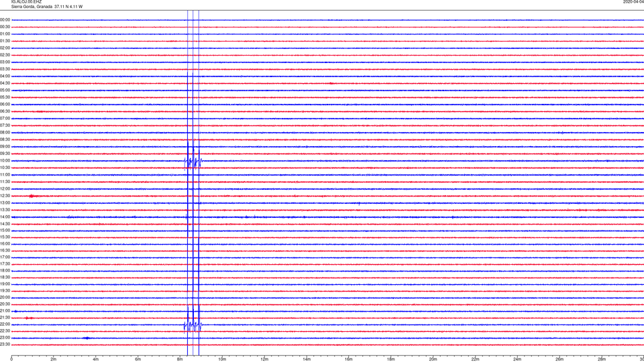Select the 15:00 trace time label
Image resolution: width=644 pixels, height=362 pixels.
[x=5, y=231]
